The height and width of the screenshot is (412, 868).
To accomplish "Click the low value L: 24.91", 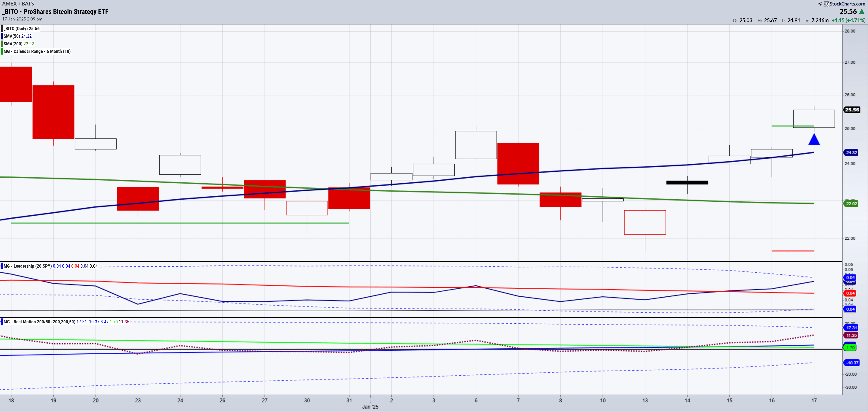I will (x=791, y=20).
